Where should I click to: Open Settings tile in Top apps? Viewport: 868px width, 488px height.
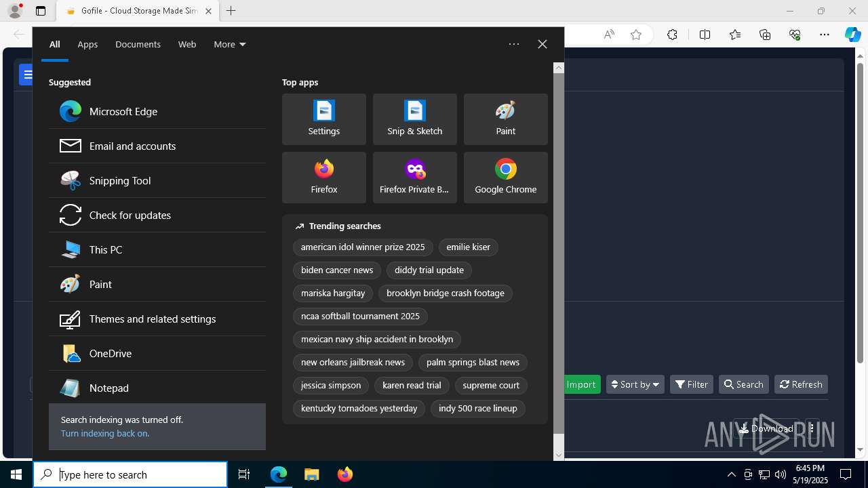[x=324, y=119]
